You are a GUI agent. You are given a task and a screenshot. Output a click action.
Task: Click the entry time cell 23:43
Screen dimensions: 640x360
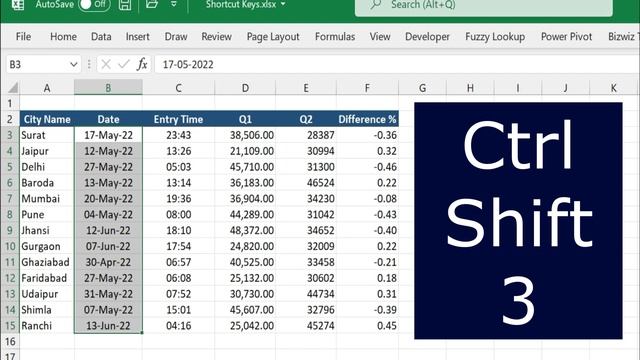pyautogui.click(x=178, y=135)
